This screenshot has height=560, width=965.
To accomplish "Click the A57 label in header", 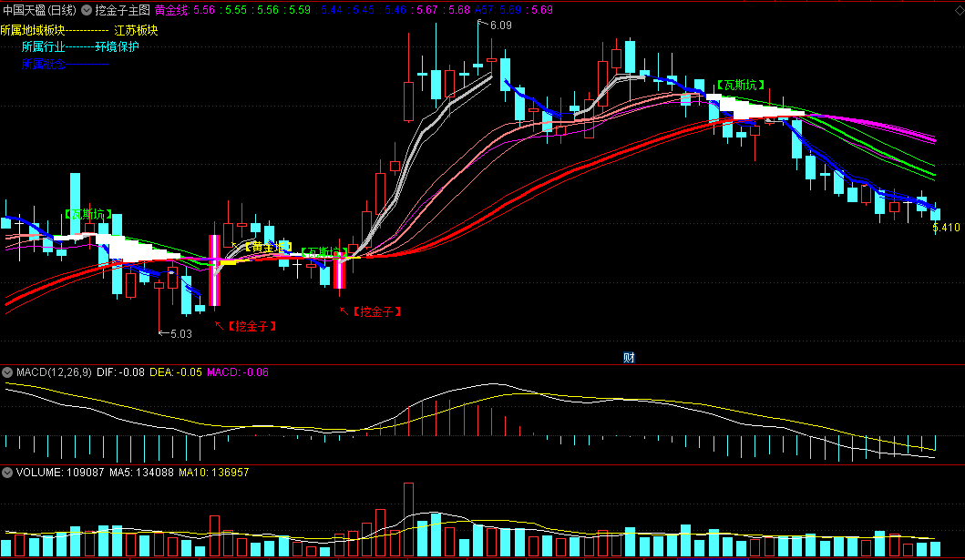I will click(488, 10).
